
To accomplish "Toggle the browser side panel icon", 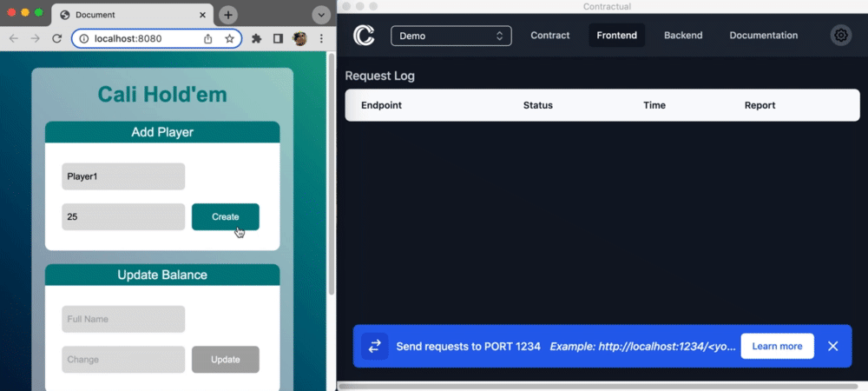I will click(278, 38).
